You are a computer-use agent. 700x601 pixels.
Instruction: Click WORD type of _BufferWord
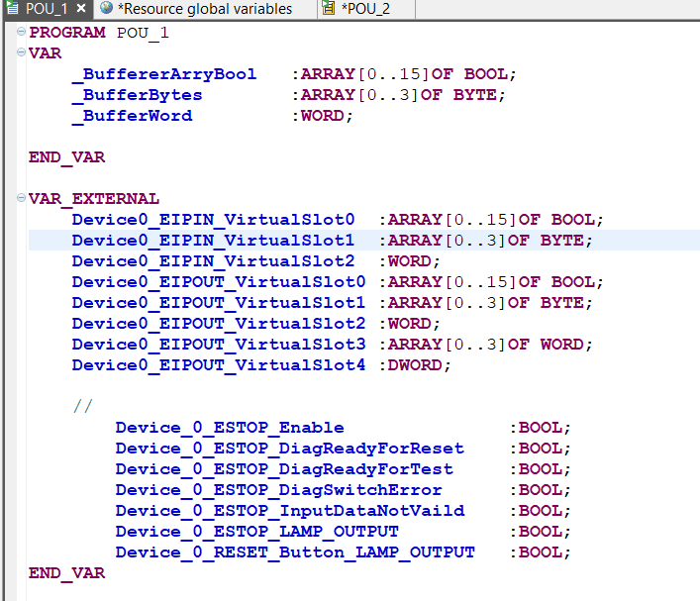(323, 116)
